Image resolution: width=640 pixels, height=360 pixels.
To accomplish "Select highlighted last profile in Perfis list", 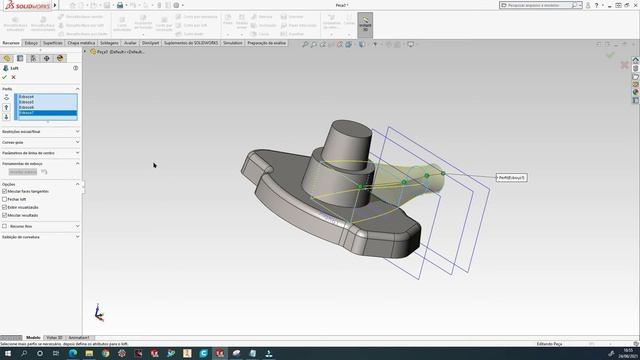I will tap(47, 113).
